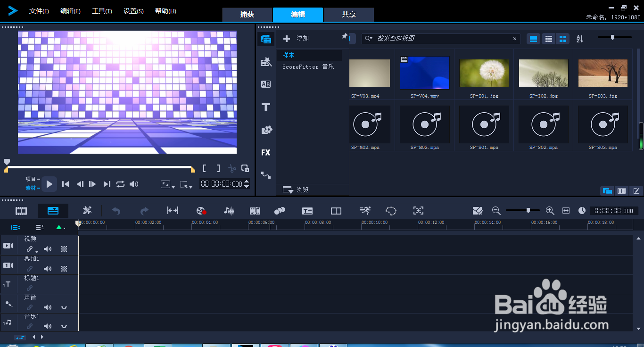Expand the 声音 track options chevron
The width and height of the screenshot is (644, 347).
click(x=64, y=308)
